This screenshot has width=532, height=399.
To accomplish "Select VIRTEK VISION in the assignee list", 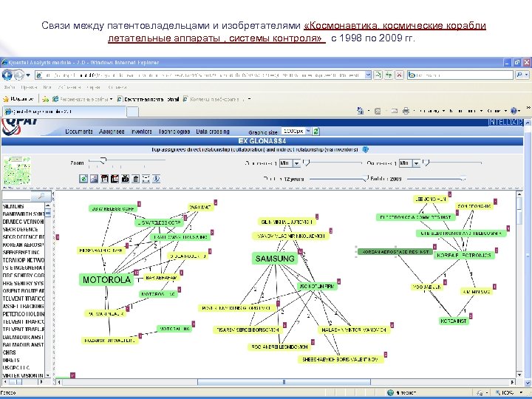I will pyautogui.click(x=24, y=375).
